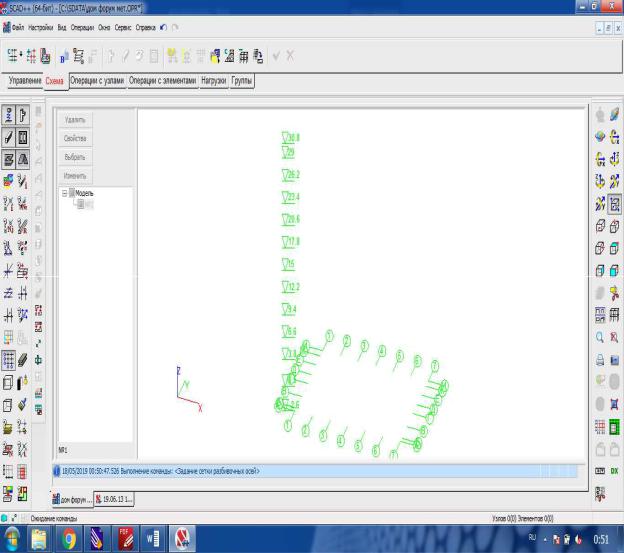Toggle the top-left node display filter button

click(x=8, y=115)
